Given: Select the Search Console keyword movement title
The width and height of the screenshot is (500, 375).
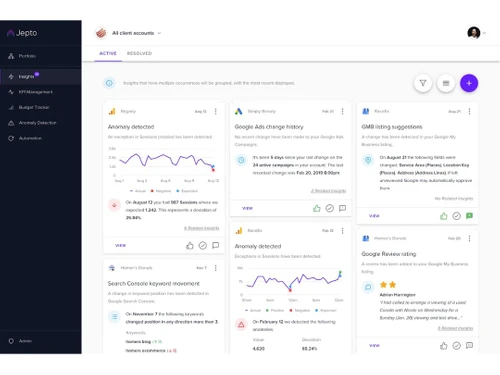Looking at the screenshot, I should pos(154,284).
